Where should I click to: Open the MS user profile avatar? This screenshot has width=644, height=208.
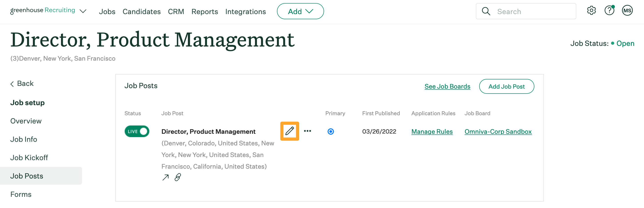(627, 11)
